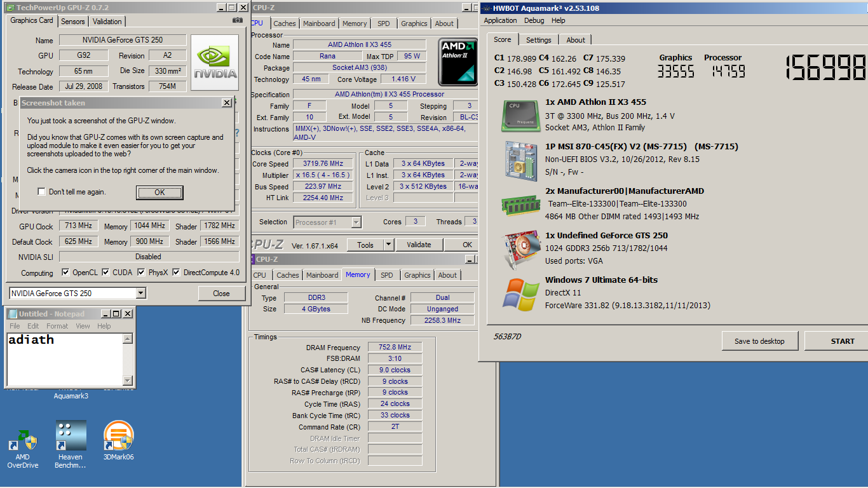The width and height of the screenshot is (868, 488).
Task: Click the GPU Clock value 713 MHz
Action: coord(78,226)
